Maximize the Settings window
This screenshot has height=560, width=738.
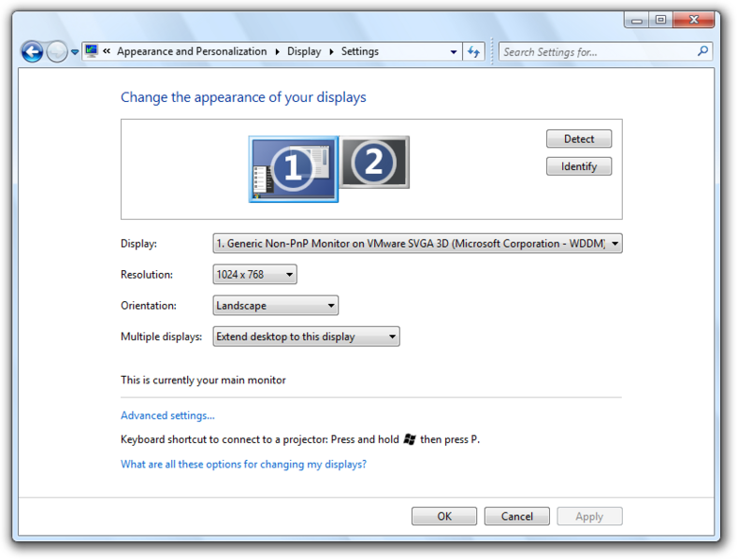[660, 20]
